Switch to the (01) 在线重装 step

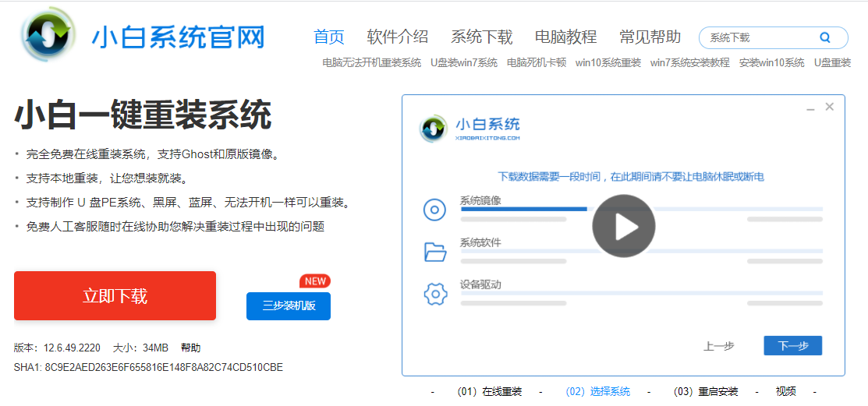coord(490,391)
